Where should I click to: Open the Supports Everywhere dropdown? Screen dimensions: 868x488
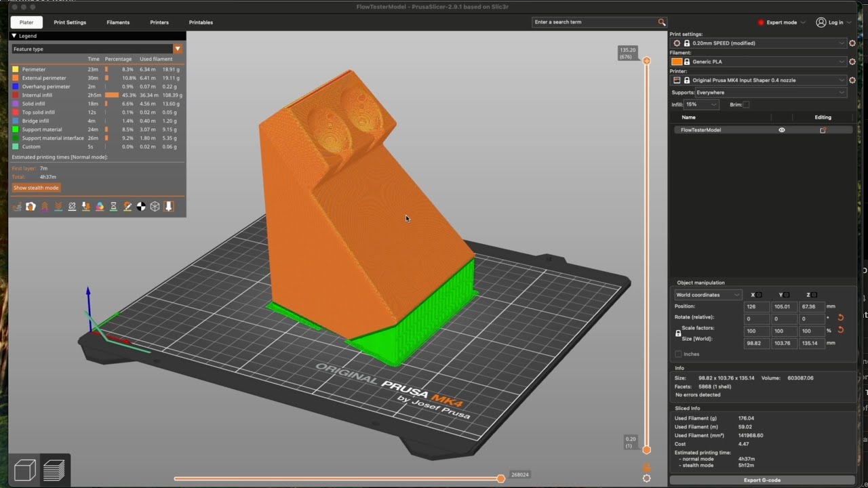tap(772, 92)
